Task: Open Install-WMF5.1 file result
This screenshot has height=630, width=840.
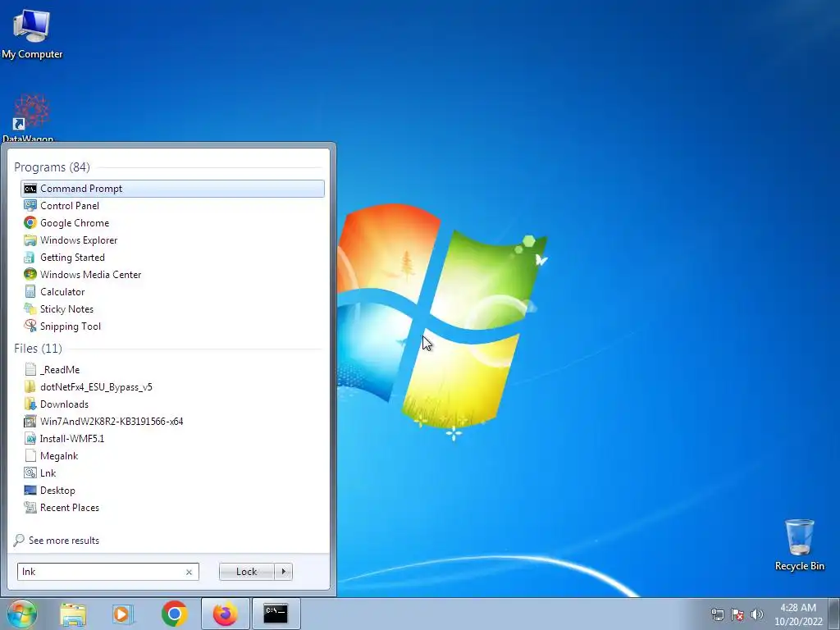Action: (x=172, y=438)
